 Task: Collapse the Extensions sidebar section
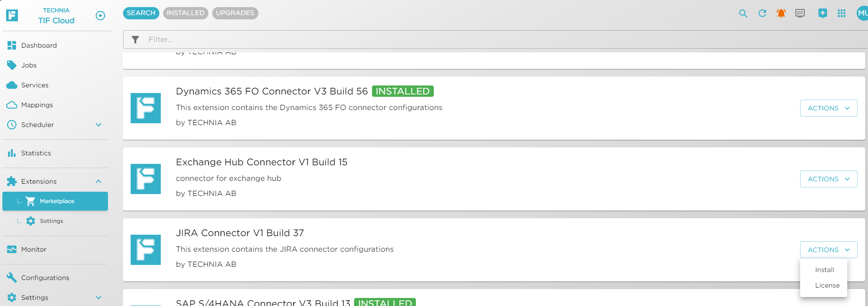[99, 181]
